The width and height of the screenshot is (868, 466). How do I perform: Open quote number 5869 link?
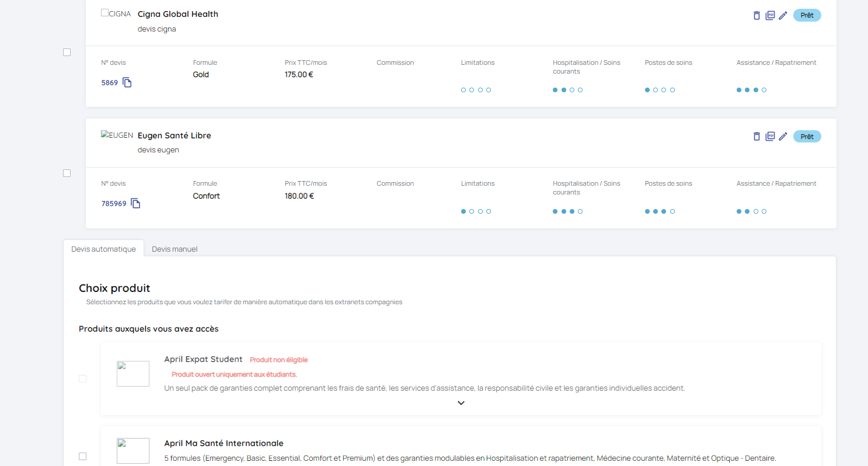(110, 83)
